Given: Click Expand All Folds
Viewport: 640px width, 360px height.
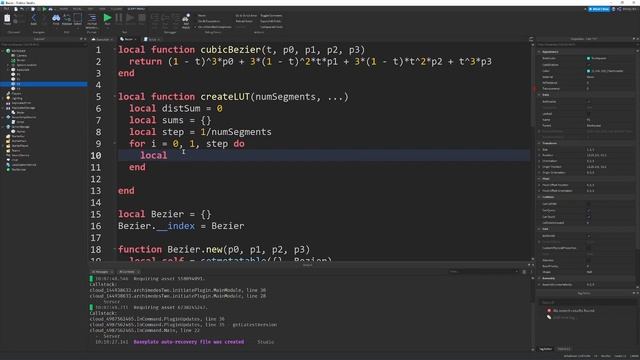Looking at the screenshot, I should point(271,21).
